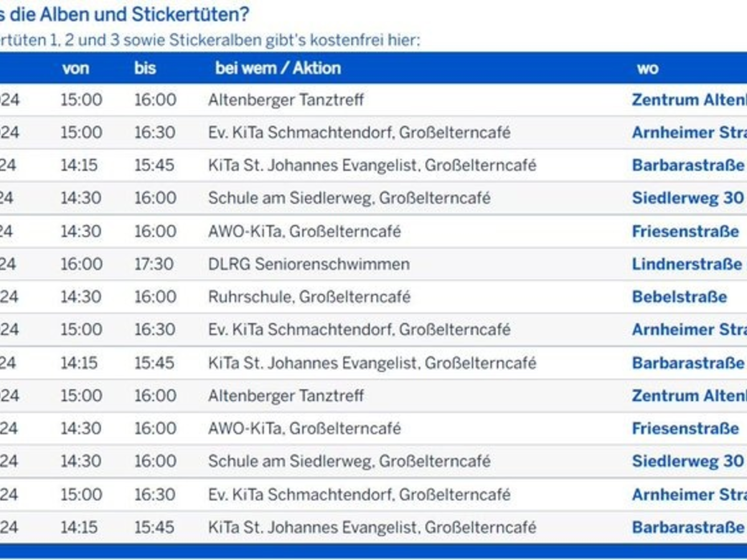Open the topmost Arnheimer Straße link
The height and width of the screenshot is (560, 747).
(688, 133)
